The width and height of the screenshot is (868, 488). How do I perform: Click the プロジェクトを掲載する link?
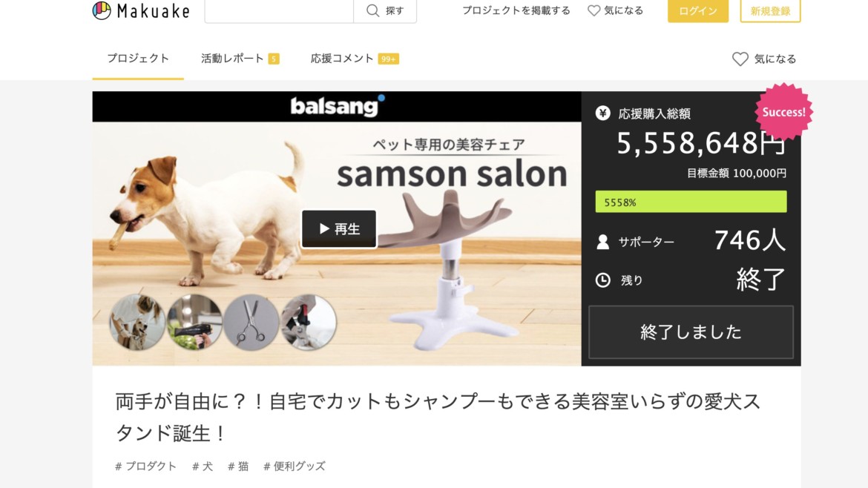(x=516, y=10)
